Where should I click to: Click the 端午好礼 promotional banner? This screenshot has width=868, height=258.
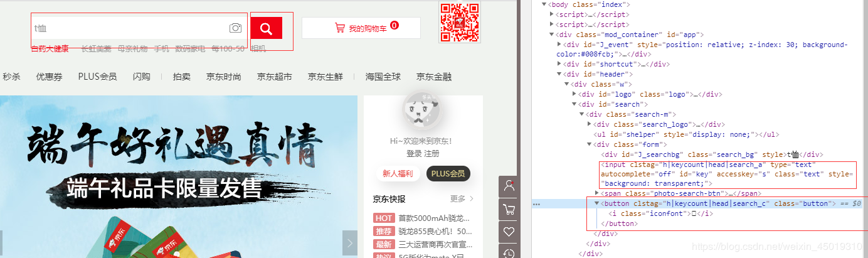pyautogui.click(x=179, y=176)
